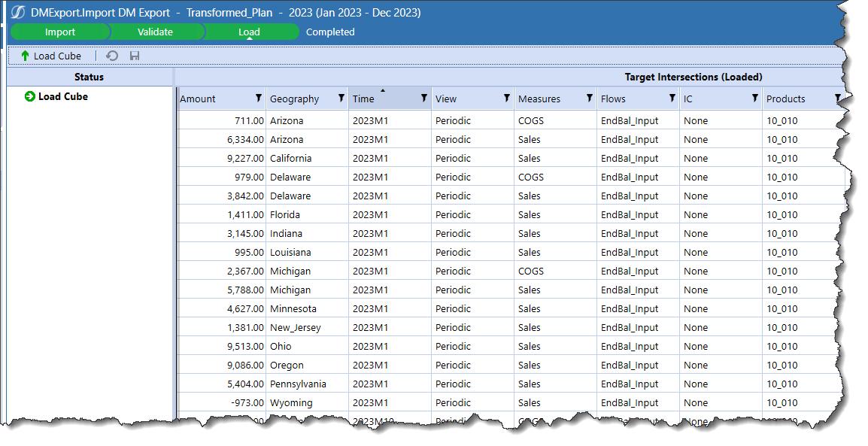Select the 6,334.00 amount cell
This screenshot has width=868, height=446.
click(221, 139)
